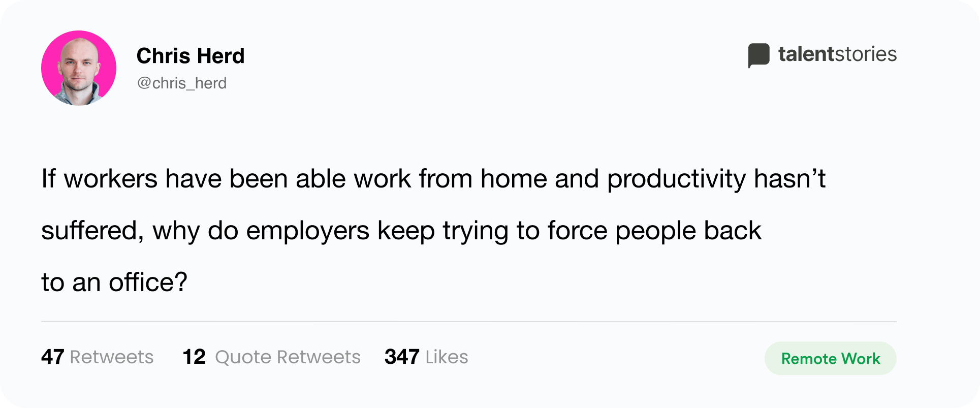Click the "stories" part of the logo

pos(866,54)
